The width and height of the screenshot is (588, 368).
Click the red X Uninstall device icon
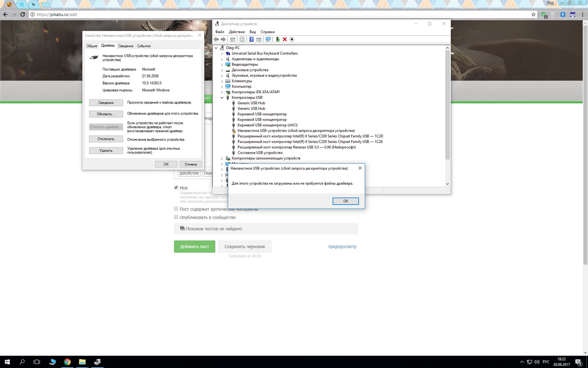pos(285,39)
